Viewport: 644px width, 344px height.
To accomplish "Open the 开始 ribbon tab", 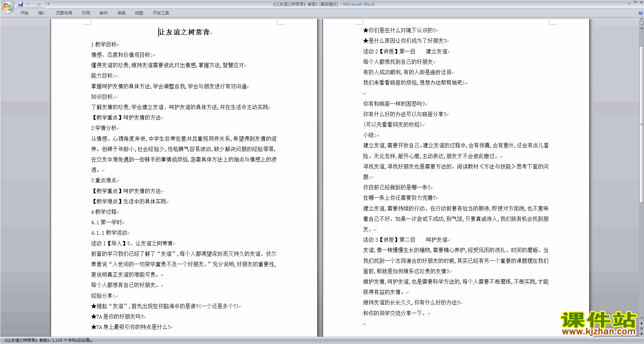I will 24,13.
